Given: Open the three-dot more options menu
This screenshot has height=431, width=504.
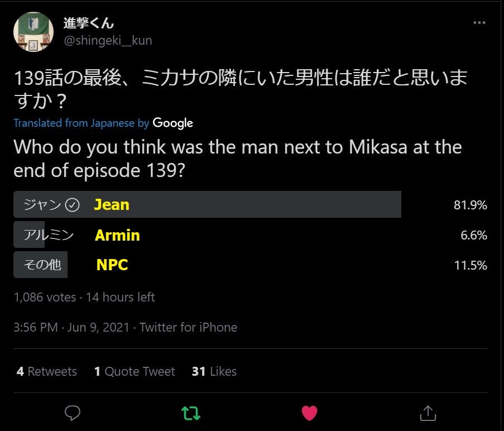Looking at the screenshot, I should click(479, 23).
